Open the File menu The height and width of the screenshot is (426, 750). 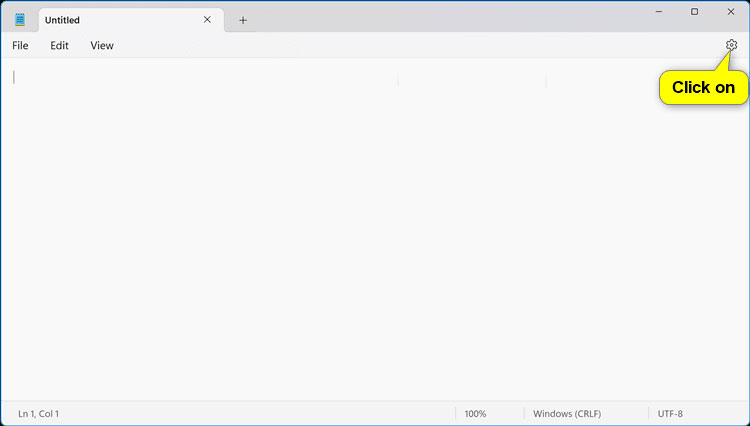click(x=20, y=45)
